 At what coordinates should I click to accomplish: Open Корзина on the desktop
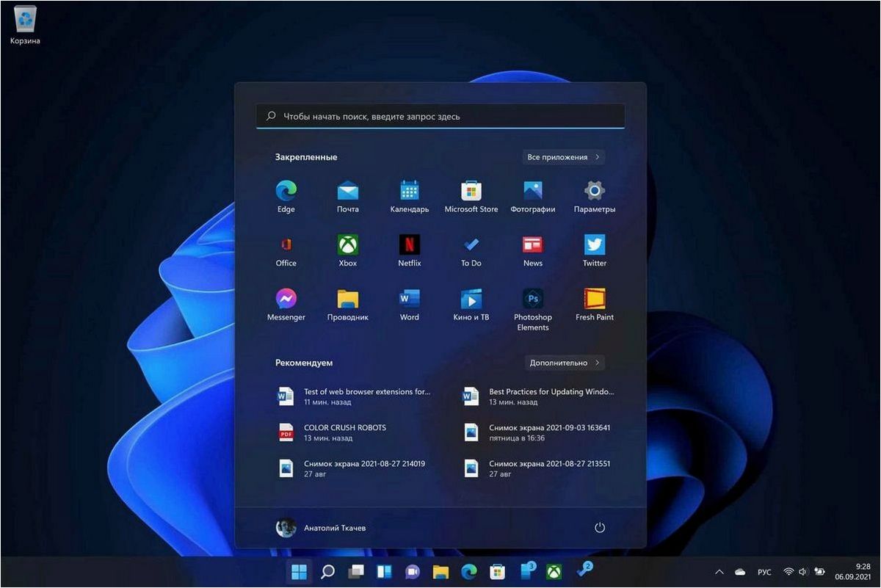pyautogui.click(x=25, y=26)
